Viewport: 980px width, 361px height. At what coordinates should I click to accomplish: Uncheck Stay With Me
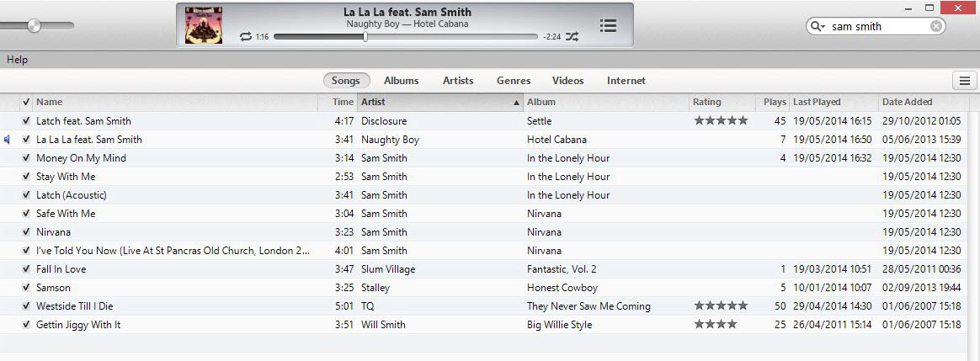click(x=25, y=177)
